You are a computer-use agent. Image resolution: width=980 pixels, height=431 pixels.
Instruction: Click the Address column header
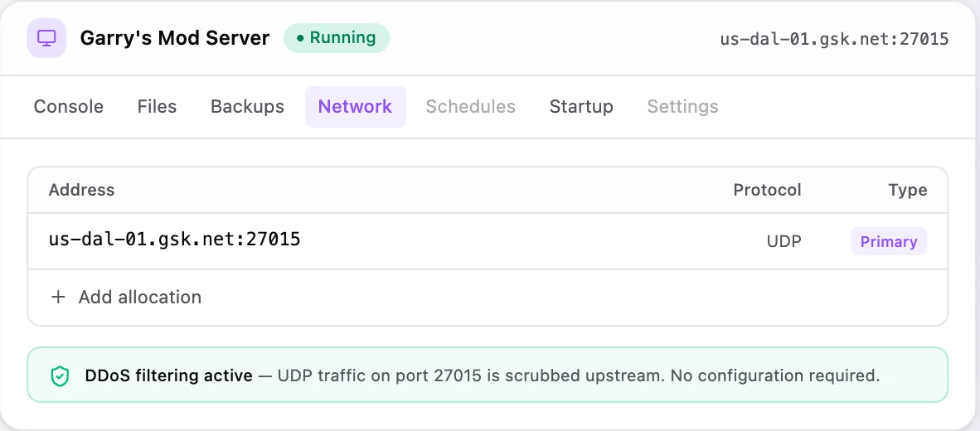(x=82, y=190)
